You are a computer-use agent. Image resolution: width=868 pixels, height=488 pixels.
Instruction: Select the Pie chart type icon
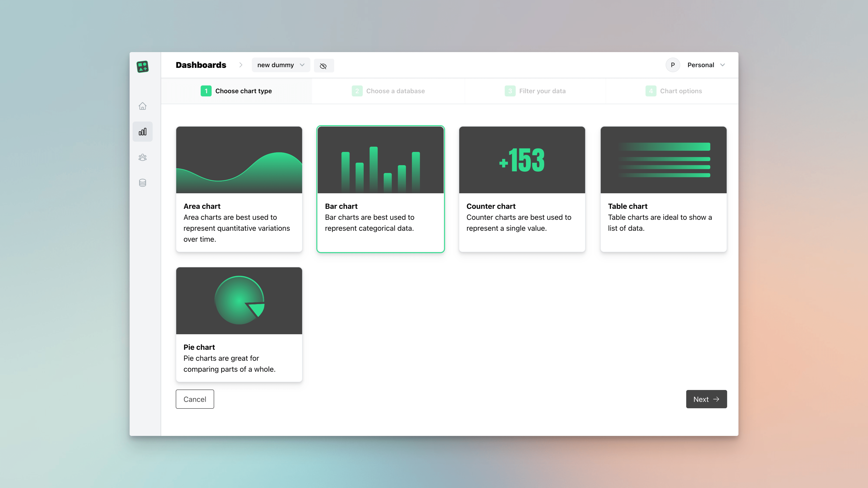pyautogui.click(x=239, y=300)
